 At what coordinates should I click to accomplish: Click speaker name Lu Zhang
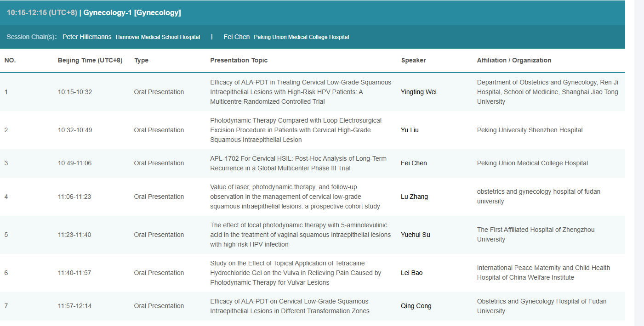pos(414,197)
